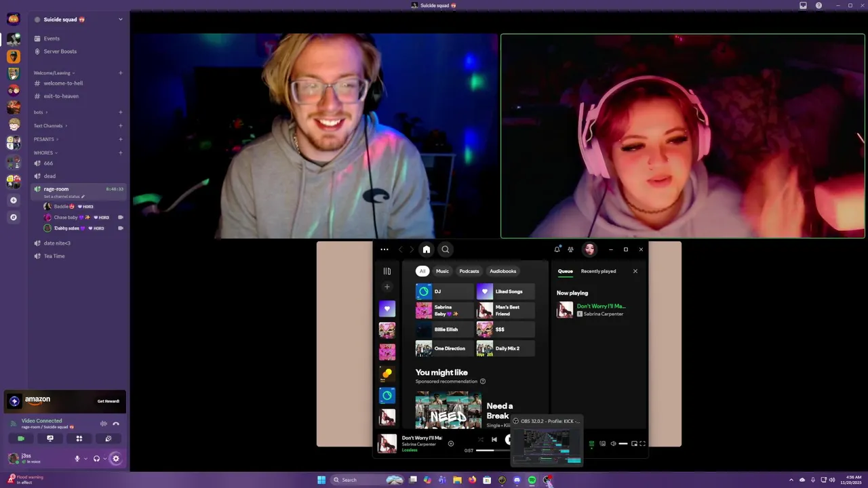Open Spotify search button
Image resolution: width=868 pixels, height=488 pixels.
446,249
